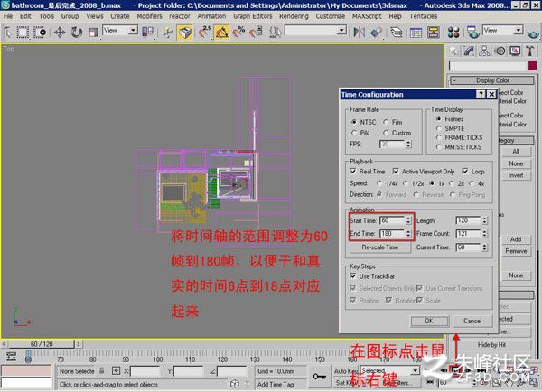
Task: Collapse the Display Color rollout
Action: pyautogui.click(x=492, y=80)
